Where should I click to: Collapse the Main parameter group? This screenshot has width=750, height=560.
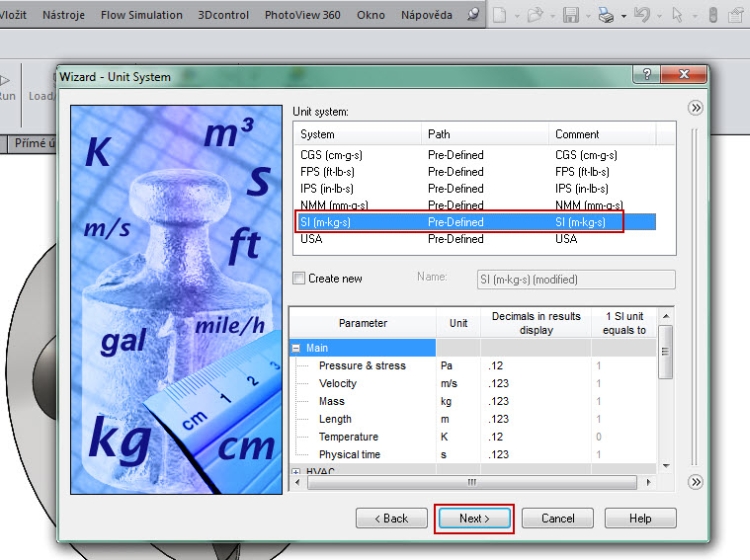click(296, 348)
